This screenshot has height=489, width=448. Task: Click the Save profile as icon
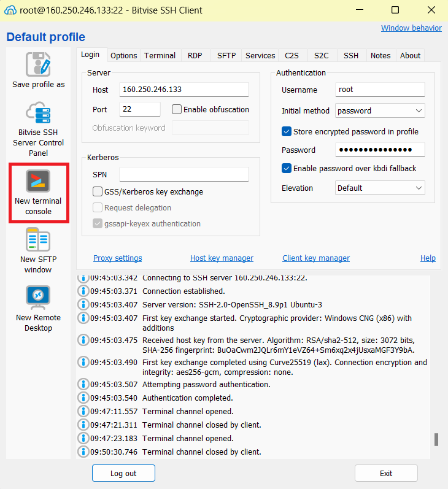[38, 64]
